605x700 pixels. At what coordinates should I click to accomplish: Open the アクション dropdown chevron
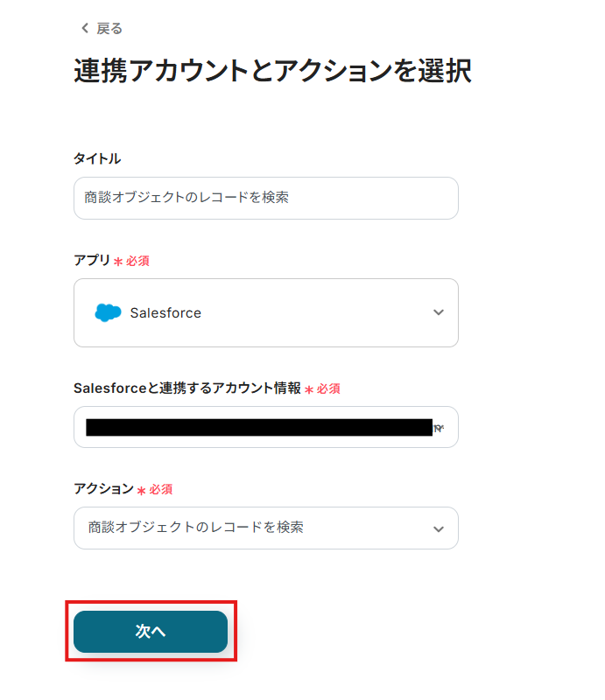point(439,528)
